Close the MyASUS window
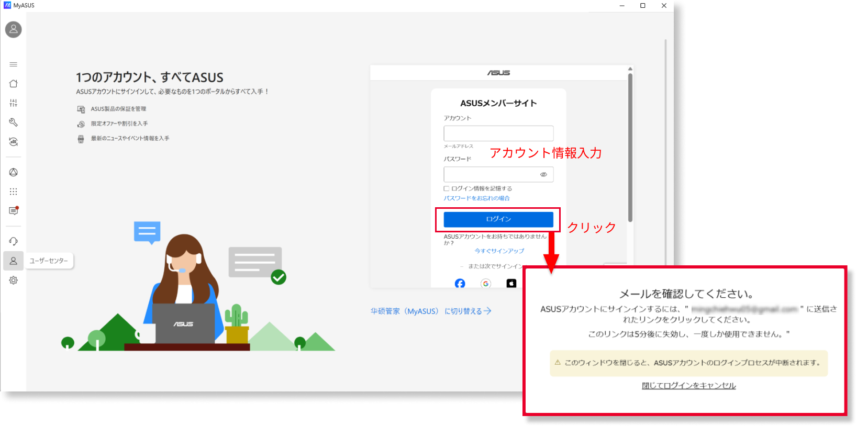 pos(664,6)
